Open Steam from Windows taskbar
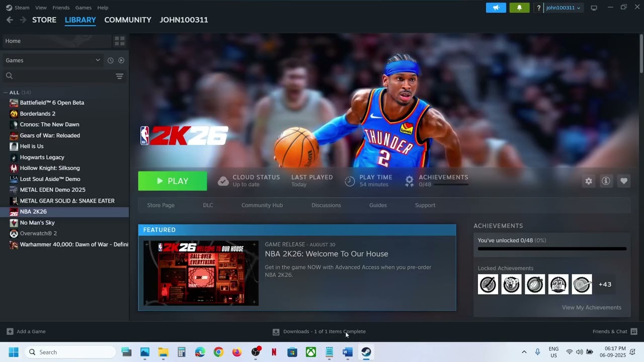 tap(366, 352)
